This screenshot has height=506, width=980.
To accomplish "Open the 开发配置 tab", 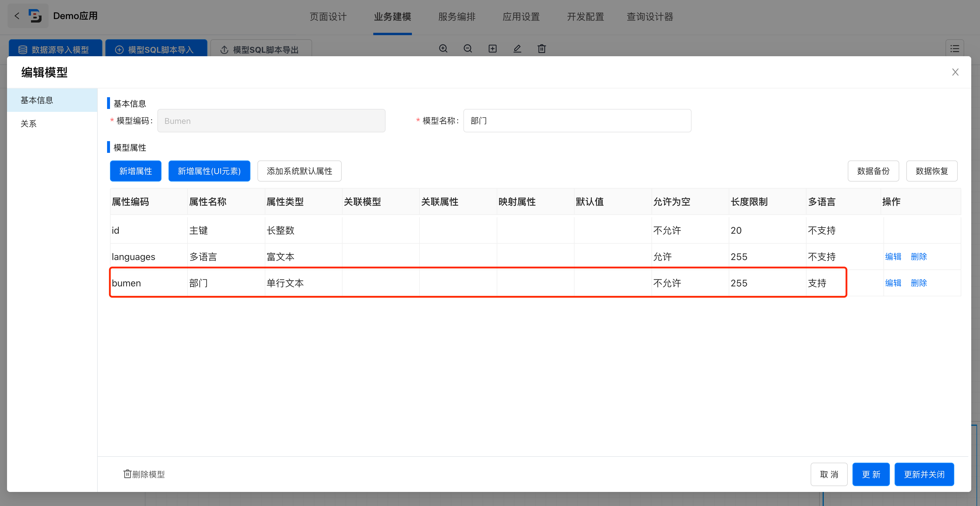I will pyautogui.click(x=585, y=17).
